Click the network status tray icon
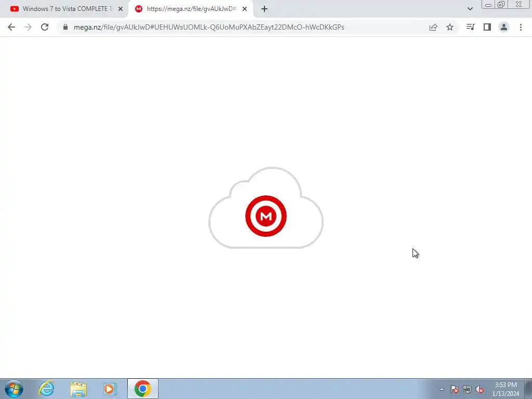The image size is (532, 399). pos(467,389)
